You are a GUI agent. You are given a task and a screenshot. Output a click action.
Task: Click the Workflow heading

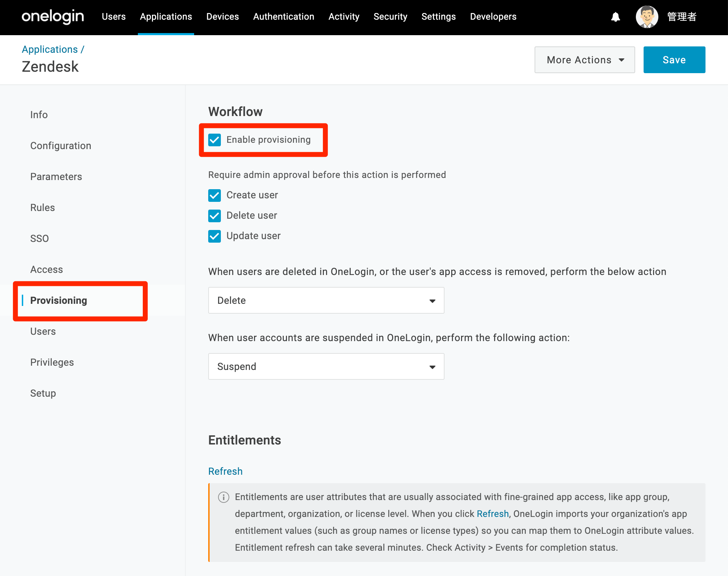(x=235, y=111)
